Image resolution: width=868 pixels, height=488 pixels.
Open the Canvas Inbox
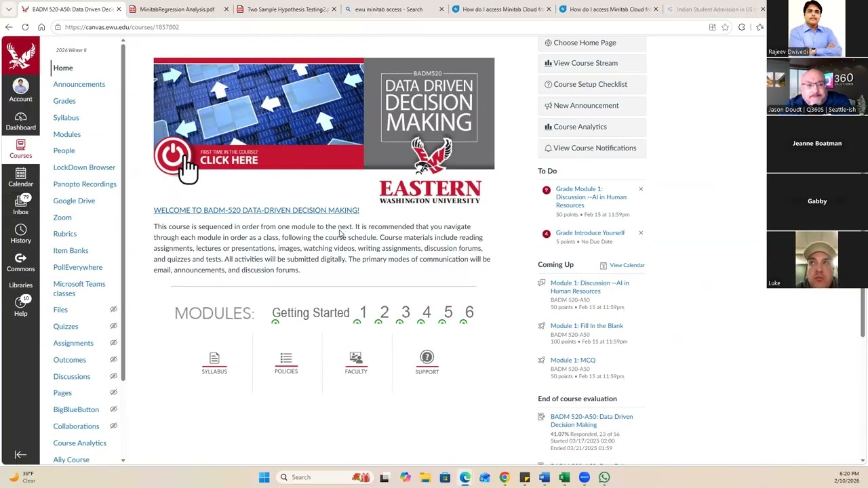click(x=20, y=206)
